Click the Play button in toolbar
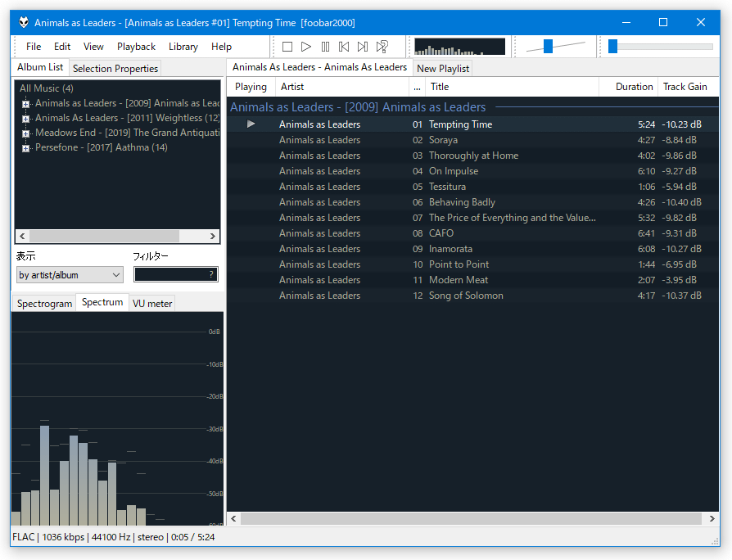Viewport: 732px width, 560px height. tap(306, 47)
